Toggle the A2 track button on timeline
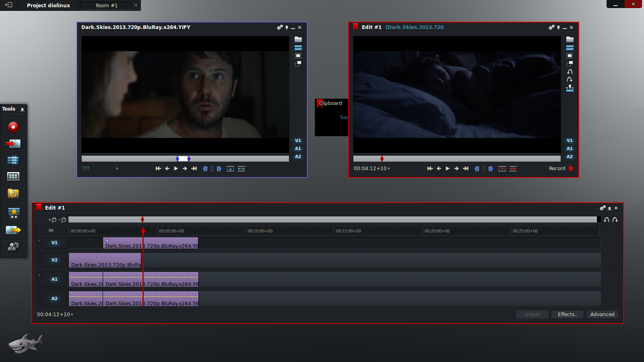 tap(54, 299)
